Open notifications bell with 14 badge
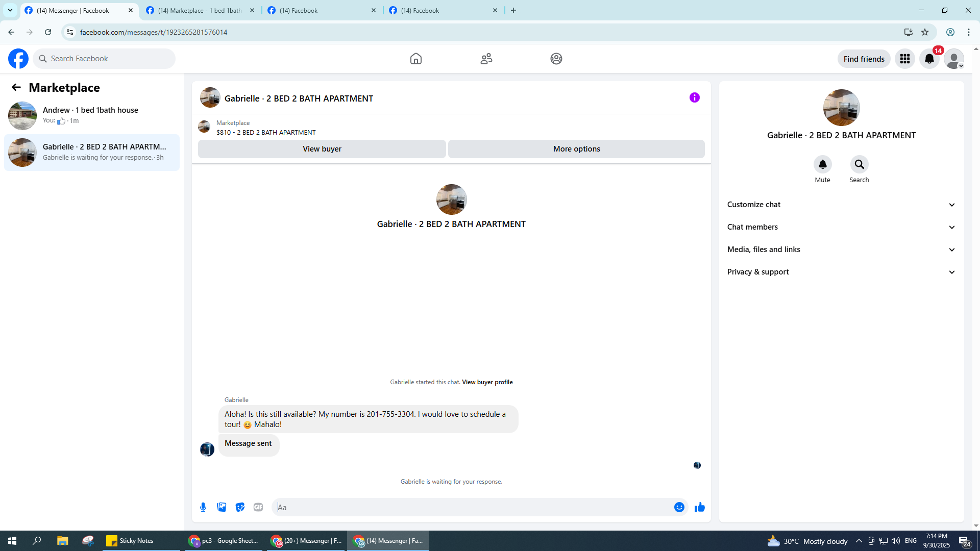Viewport: 980px width, 551px height. [929, 59]
